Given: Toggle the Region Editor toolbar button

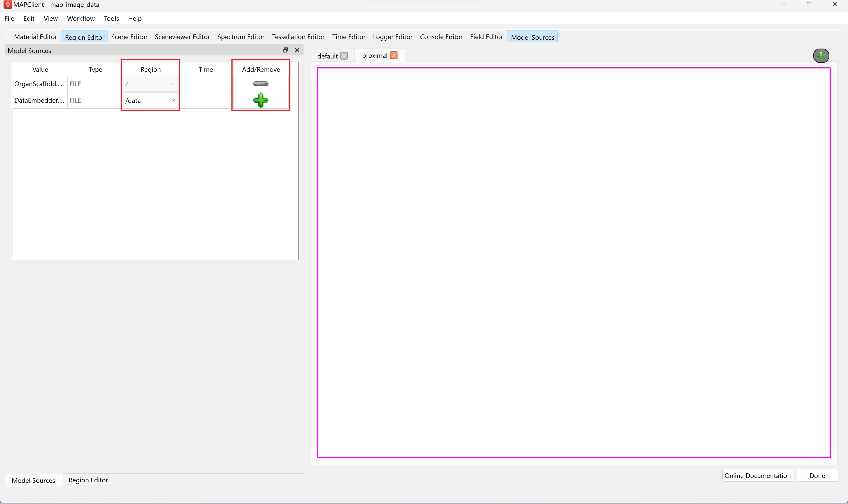Looking at the screenshot, I should (84, 37).
